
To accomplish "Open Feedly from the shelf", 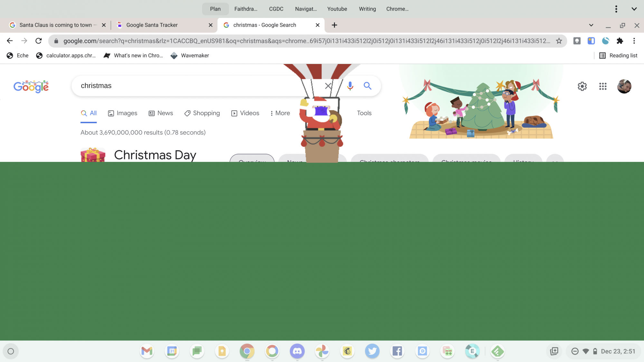I will tap(497, 351).
